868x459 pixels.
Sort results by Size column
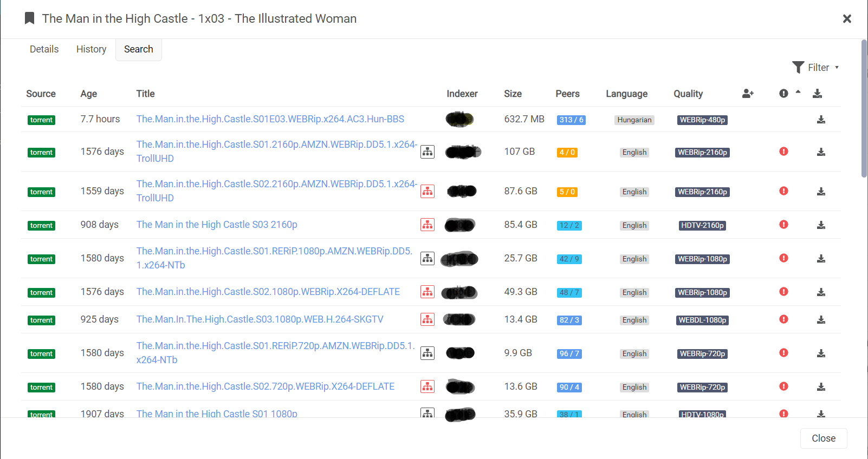point(513,94)
